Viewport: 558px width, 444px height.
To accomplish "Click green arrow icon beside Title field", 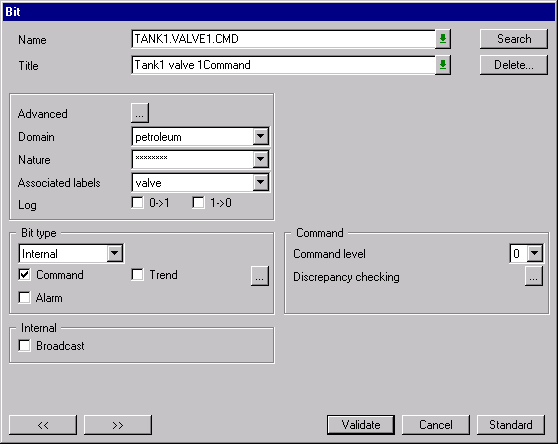I will [x=443, y=65].
